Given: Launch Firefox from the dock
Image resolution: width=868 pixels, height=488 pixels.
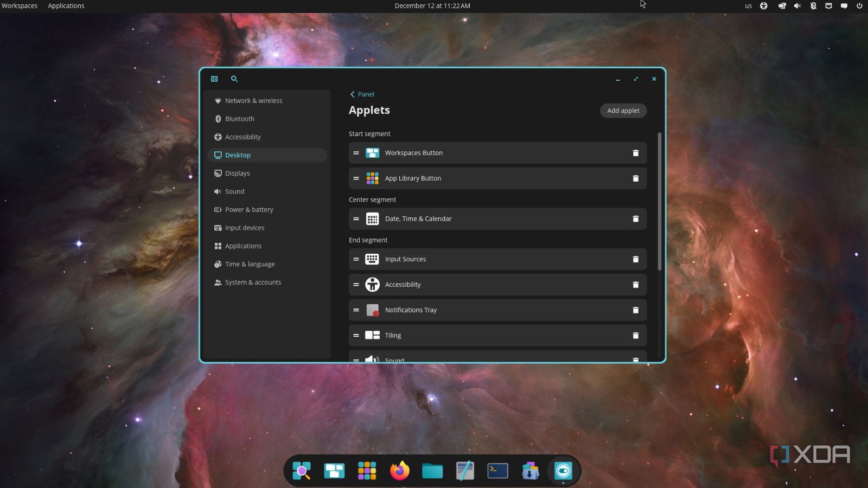Looking at the screenshot, I should (x=400, y=471).
